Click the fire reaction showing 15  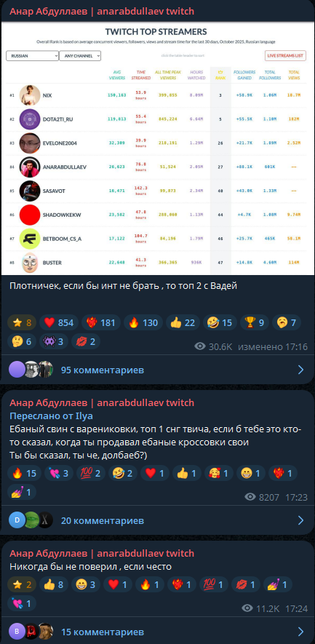25,473
